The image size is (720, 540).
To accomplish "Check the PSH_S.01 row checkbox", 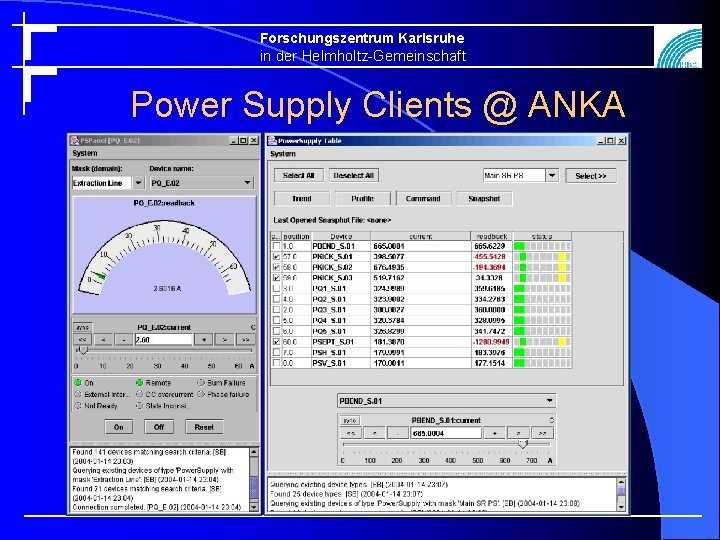I will (x=276, y=353).
